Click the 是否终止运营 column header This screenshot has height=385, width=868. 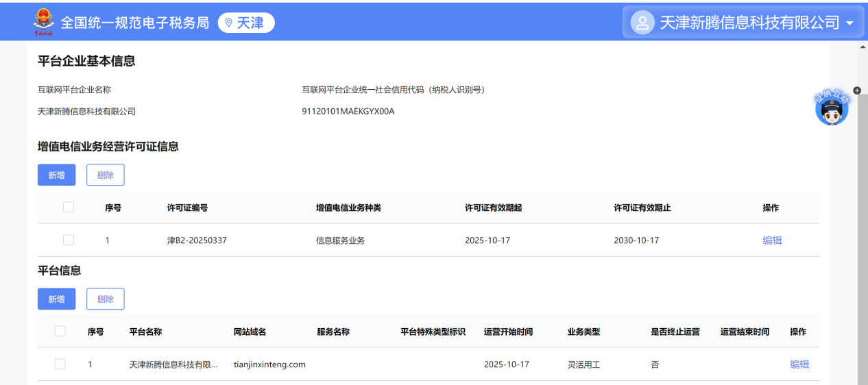click(675, 332)
